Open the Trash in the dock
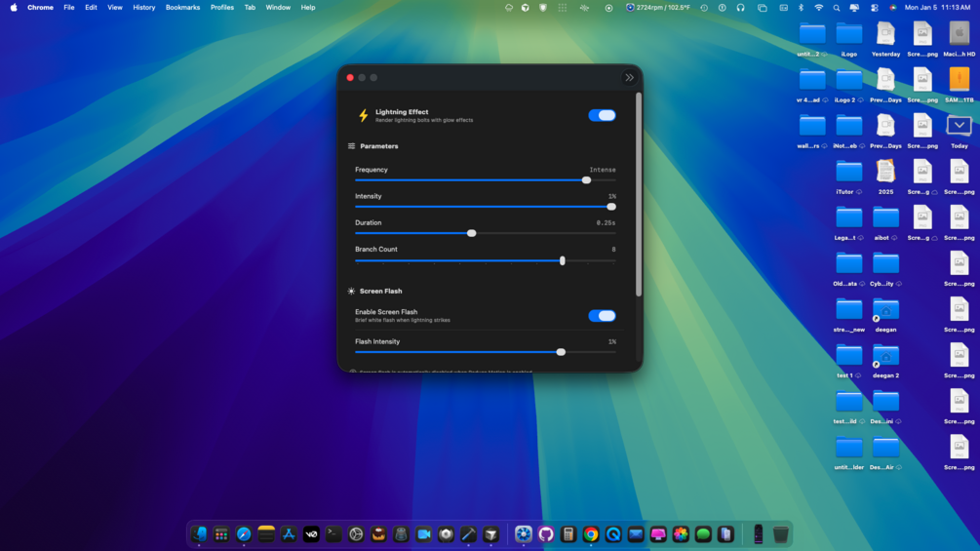The height and width of the screenshot is (551, 980). point(781,534)
